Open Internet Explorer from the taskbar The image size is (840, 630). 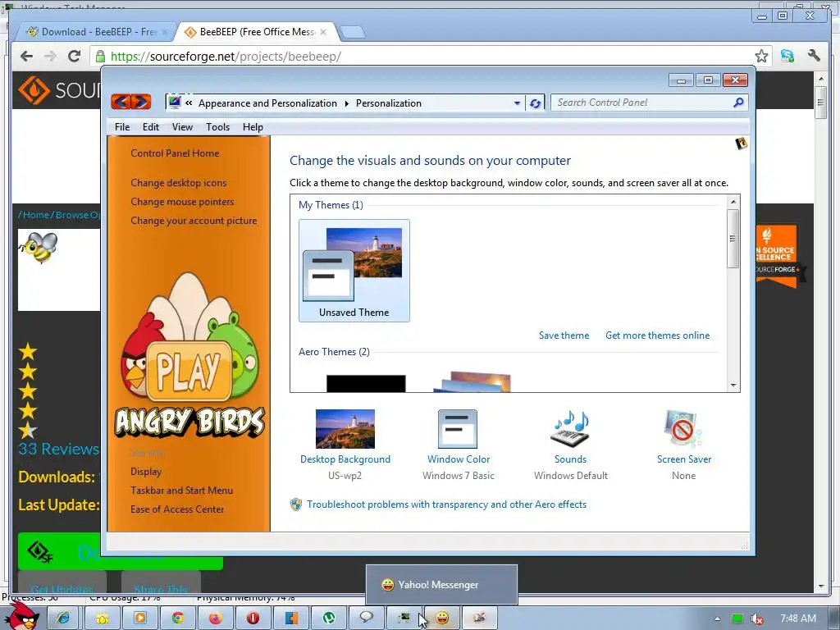click(63, 619)
